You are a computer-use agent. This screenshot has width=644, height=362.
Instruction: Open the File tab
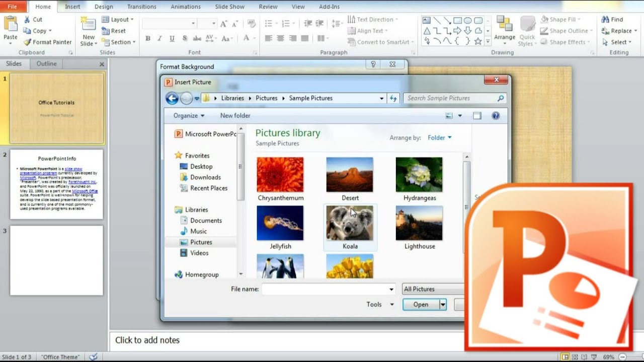12,7
